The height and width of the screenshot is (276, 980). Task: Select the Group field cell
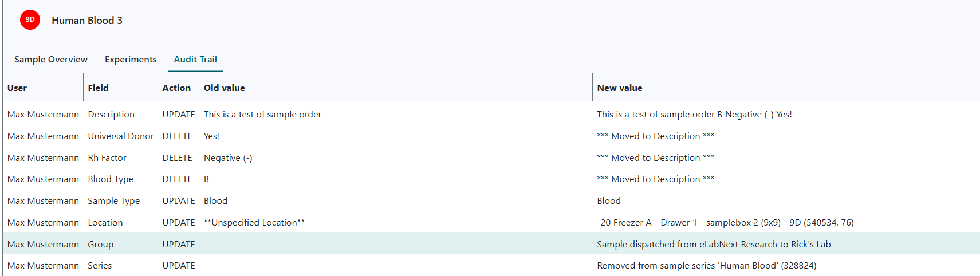tap(101, 245)
